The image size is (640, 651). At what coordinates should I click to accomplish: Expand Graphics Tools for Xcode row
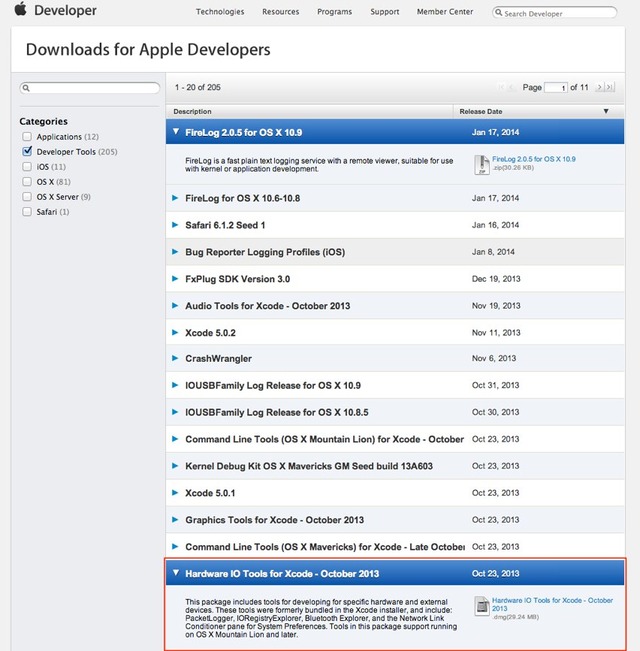click(175, 520)
